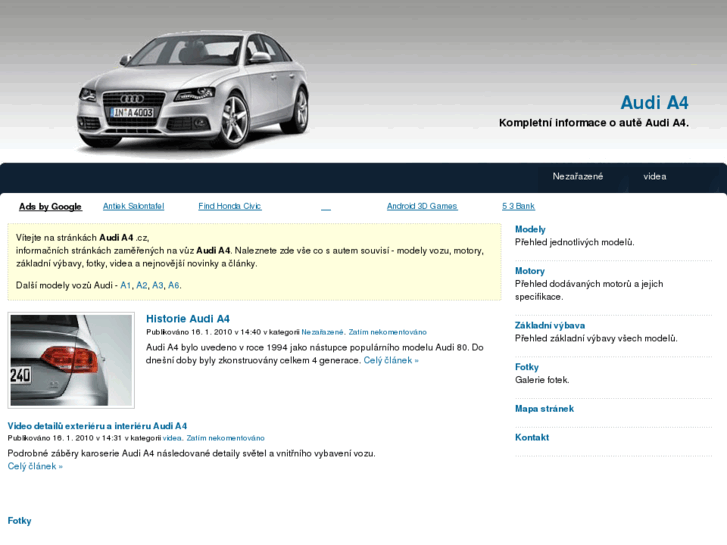Open the Nezařazené menu item

578,176
